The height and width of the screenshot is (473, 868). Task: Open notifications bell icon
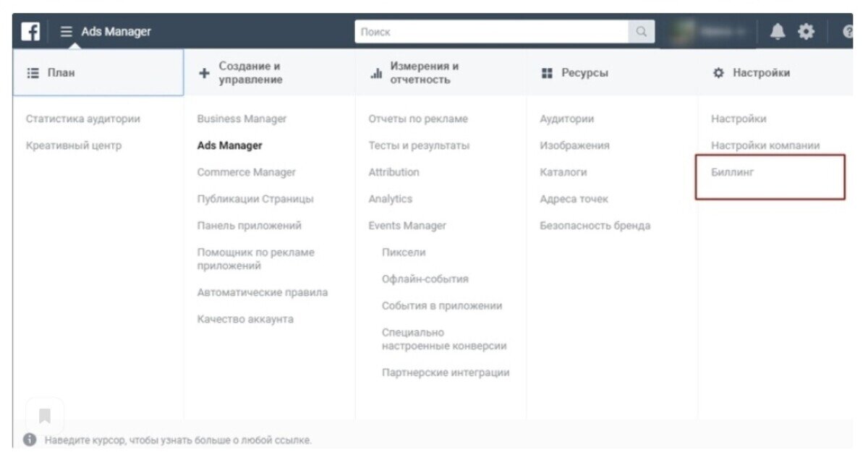[x=778, y=32]
